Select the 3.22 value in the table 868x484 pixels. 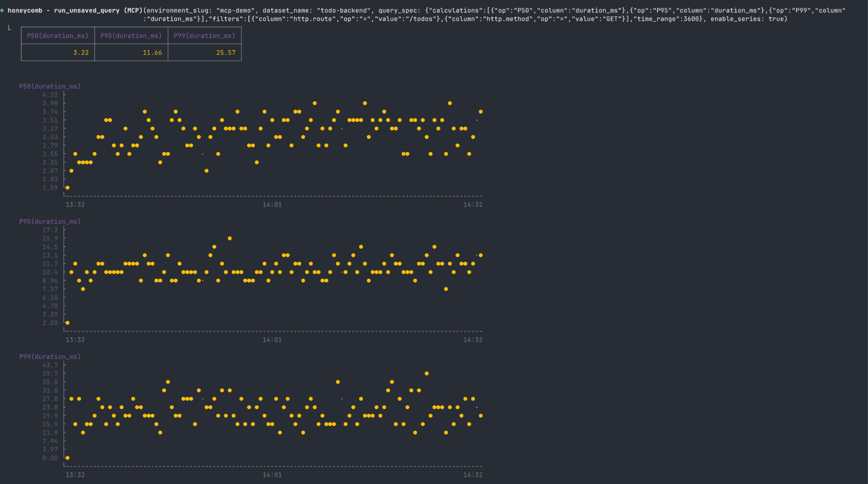pos(81,53)
